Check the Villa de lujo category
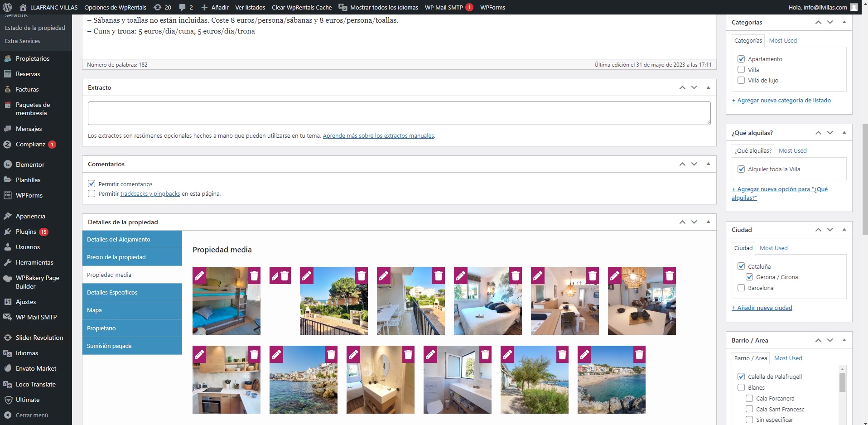 click(741, 80)
